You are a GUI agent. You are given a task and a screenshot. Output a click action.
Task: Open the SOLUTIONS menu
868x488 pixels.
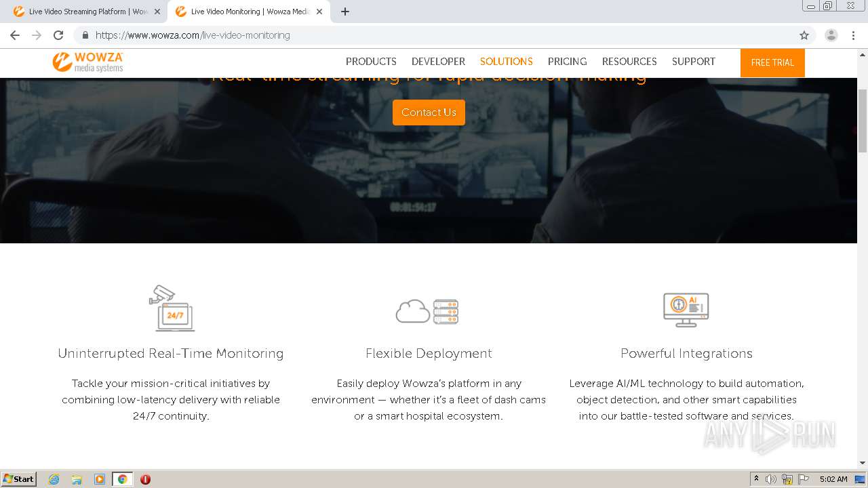tap(507, 62)
